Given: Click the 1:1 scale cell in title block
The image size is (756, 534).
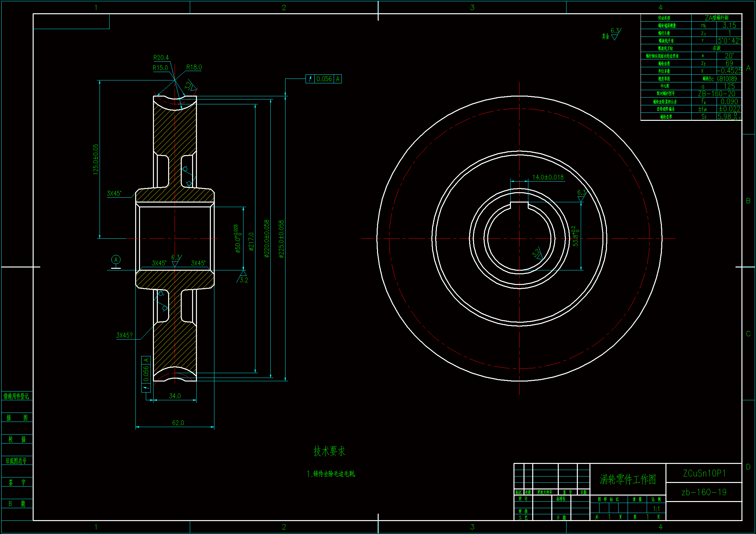Looking at the screenshot, I should pos(656,509).
